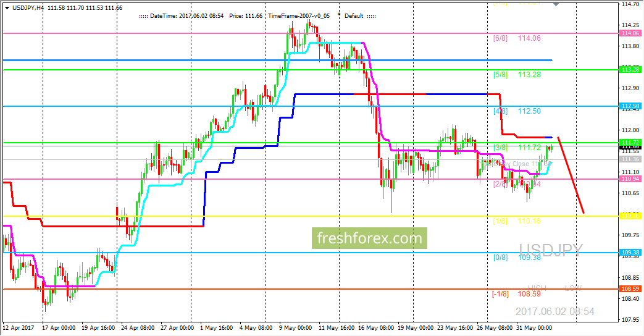Select the [0/8] Murrey level label
The image size is (644, 336).
pos(500,258)
